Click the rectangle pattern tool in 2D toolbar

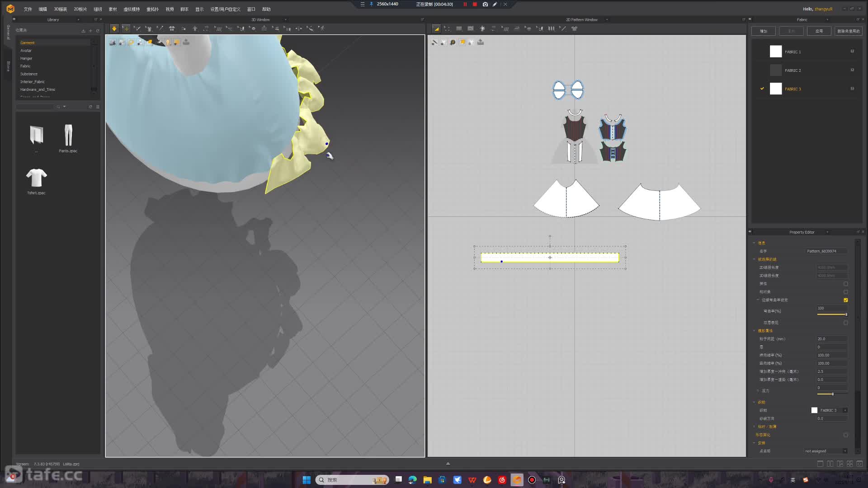pyautogui.click(x=459, y=28)
